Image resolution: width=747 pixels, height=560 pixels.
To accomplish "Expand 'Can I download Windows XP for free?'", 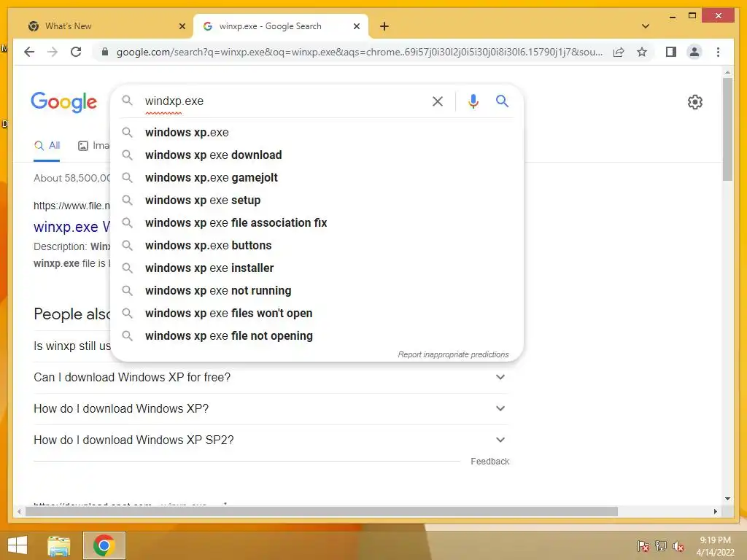I will [270, 377].
